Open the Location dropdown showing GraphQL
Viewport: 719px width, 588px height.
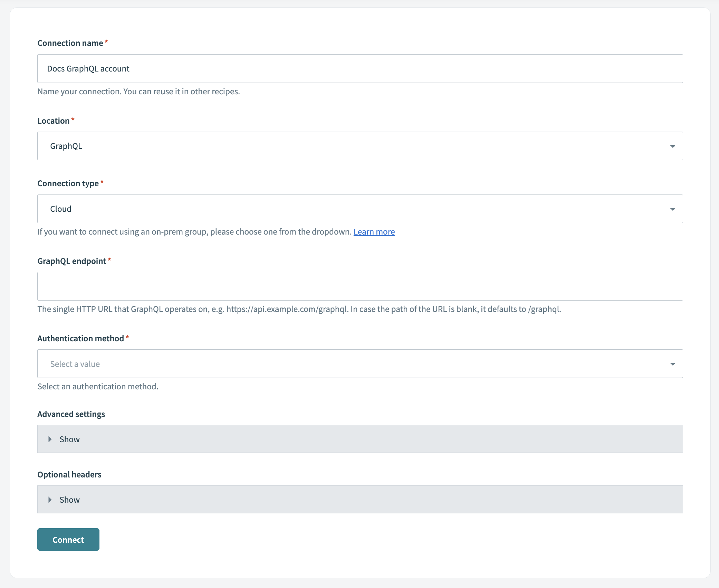click(360, 146)
